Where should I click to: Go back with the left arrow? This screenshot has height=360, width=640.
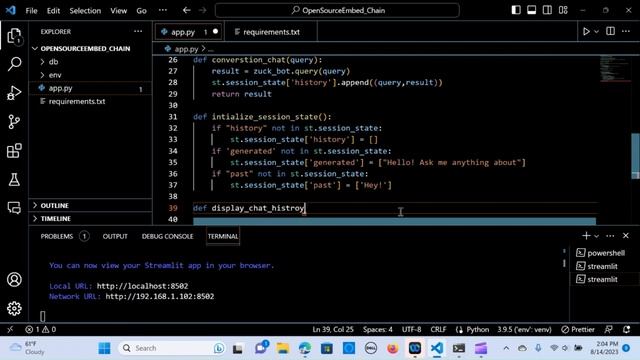tap(187, 10)
